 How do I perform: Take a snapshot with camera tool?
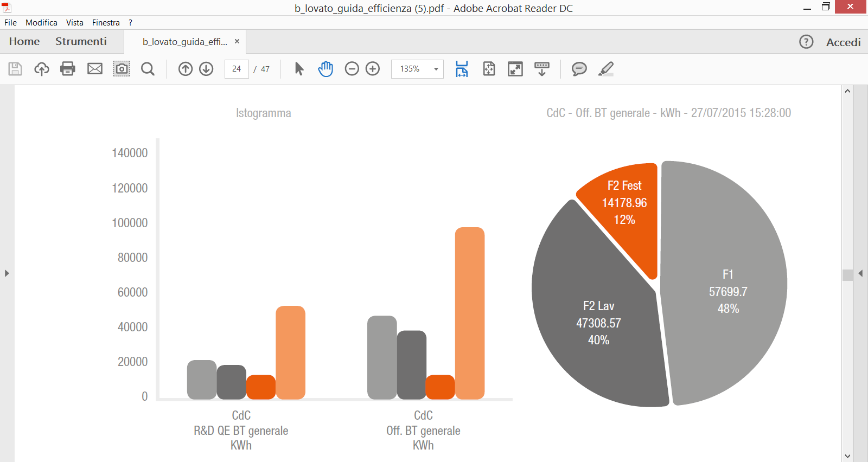tap(122, 69)
